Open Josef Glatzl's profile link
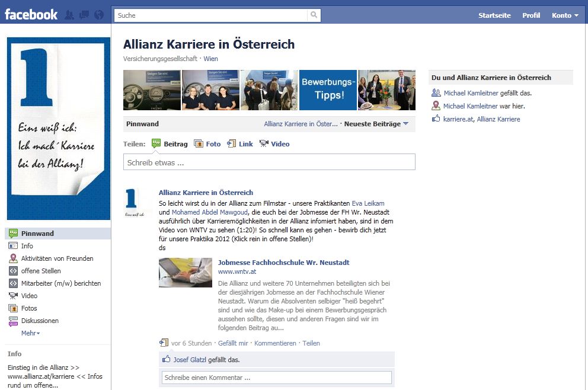This screenshot has width=588, height=390. 190,360
